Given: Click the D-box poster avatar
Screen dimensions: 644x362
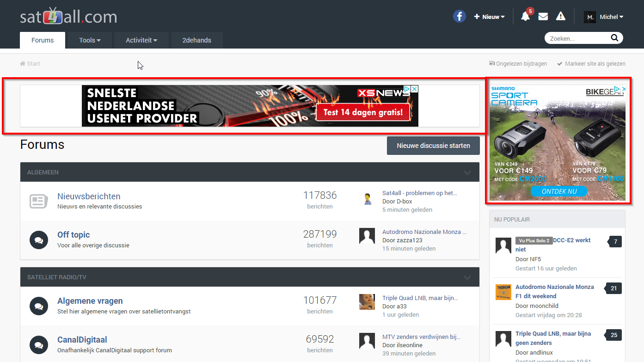Looking at the screenshot, I should 367,197.
